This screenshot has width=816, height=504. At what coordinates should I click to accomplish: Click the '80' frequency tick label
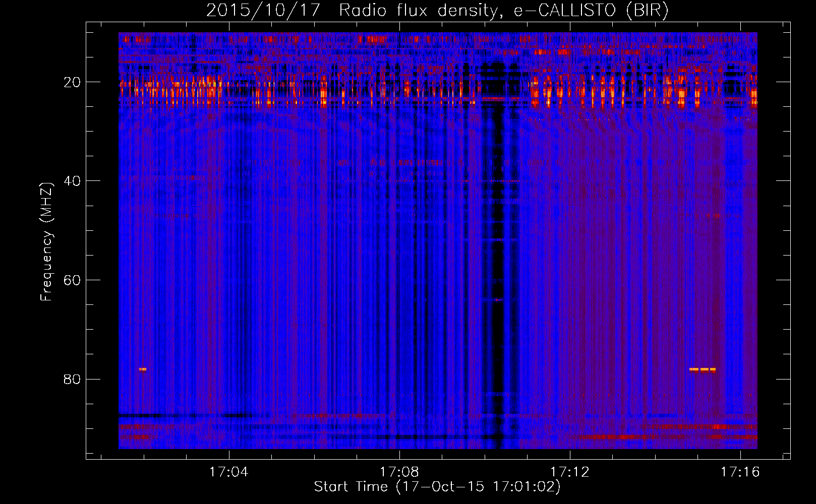pyautogui.click(x=72, y=379)
